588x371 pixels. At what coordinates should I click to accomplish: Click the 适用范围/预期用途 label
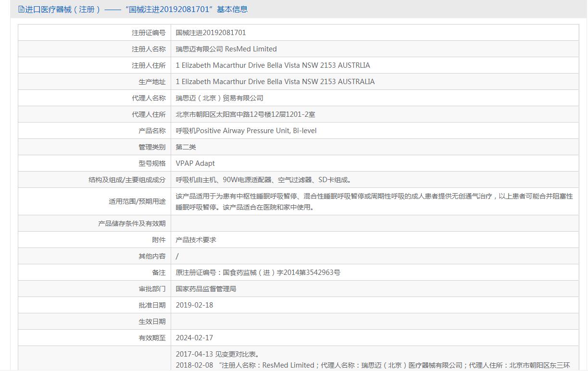(x=137, y=201)
